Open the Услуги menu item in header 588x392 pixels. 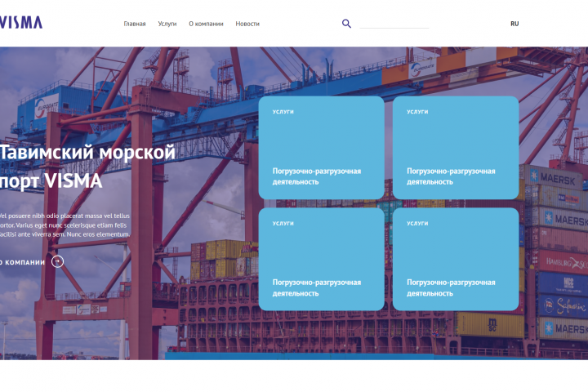tap(167, 24)
